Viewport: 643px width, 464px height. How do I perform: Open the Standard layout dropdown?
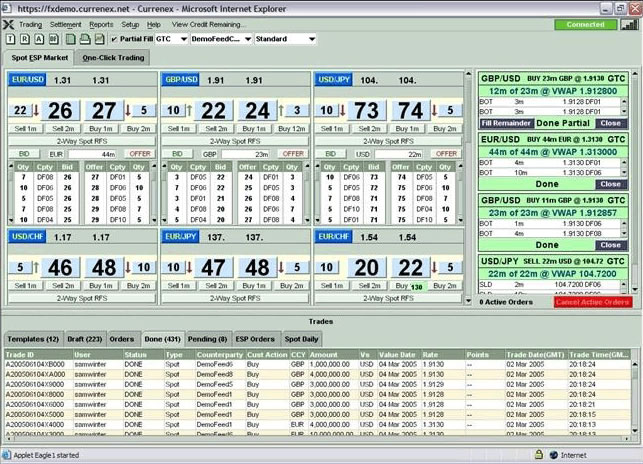click(285, 39)
